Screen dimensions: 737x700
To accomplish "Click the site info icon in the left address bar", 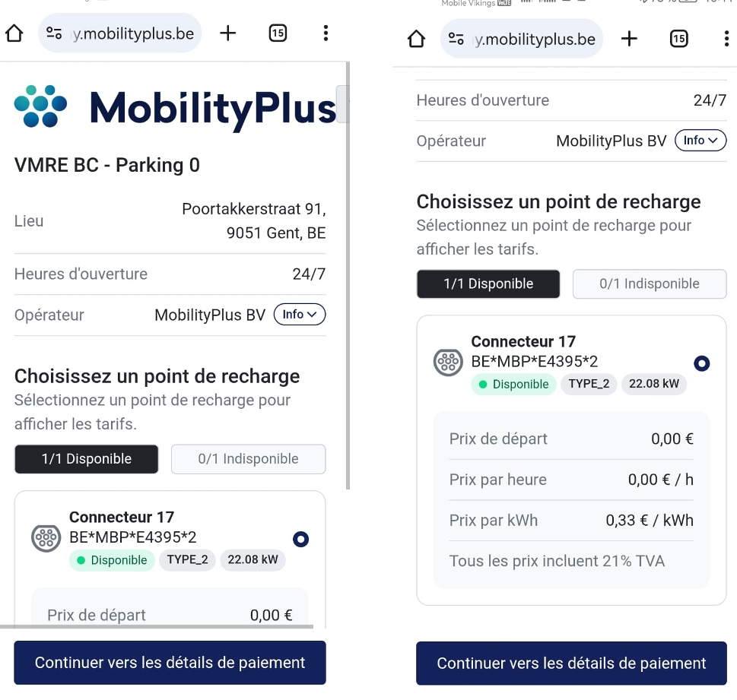I will (54, 33).
